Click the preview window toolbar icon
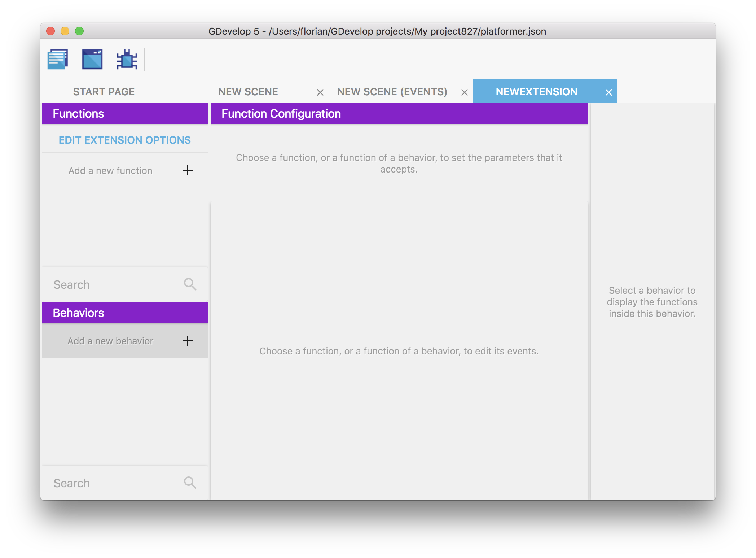756x558 pixels. [92, 59]
